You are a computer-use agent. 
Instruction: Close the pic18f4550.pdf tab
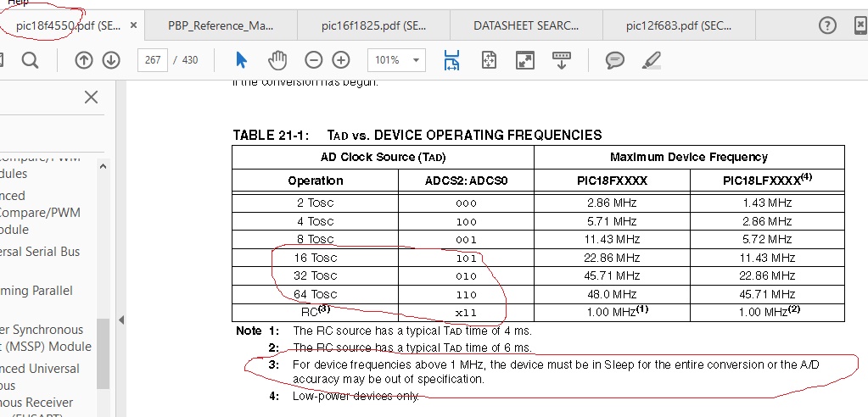coord(133,25)
